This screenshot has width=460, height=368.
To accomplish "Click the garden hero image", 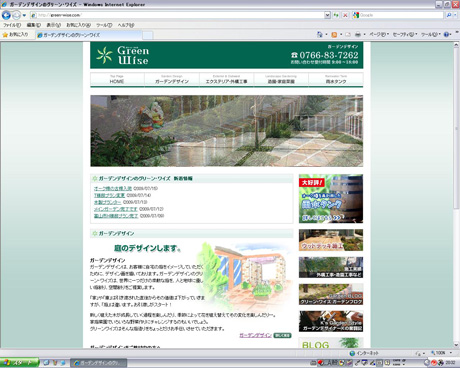I will coord(227,131).
